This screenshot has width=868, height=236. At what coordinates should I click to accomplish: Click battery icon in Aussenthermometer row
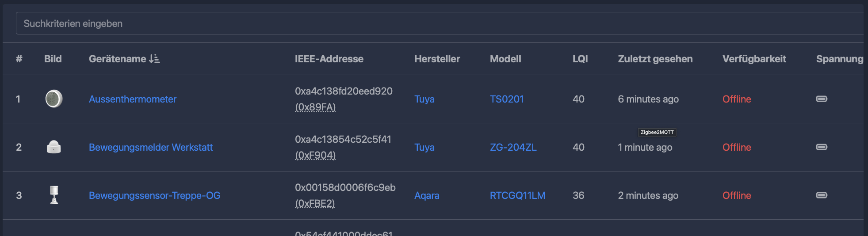(x=822, y=99)
